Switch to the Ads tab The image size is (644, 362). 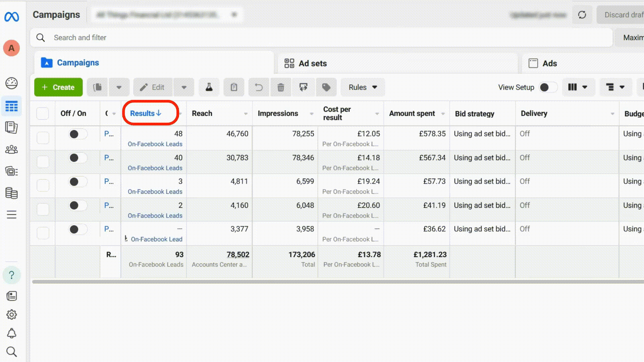click(543, 63)
